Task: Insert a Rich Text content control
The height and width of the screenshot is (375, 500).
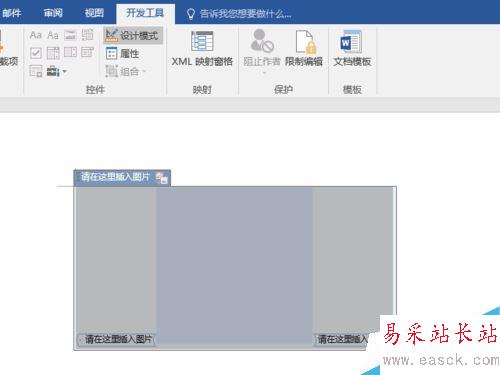Action: pyautogui.click(x=36, y=35)
